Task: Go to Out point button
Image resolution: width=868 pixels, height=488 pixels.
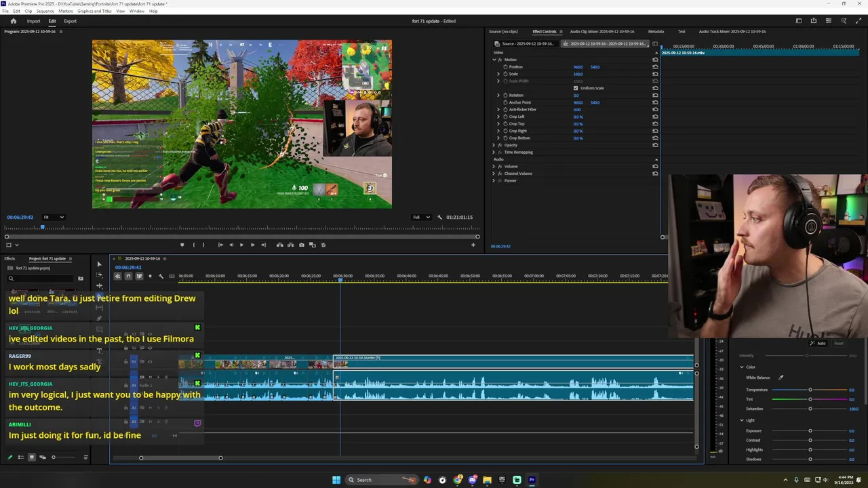Action: point(263,245)
